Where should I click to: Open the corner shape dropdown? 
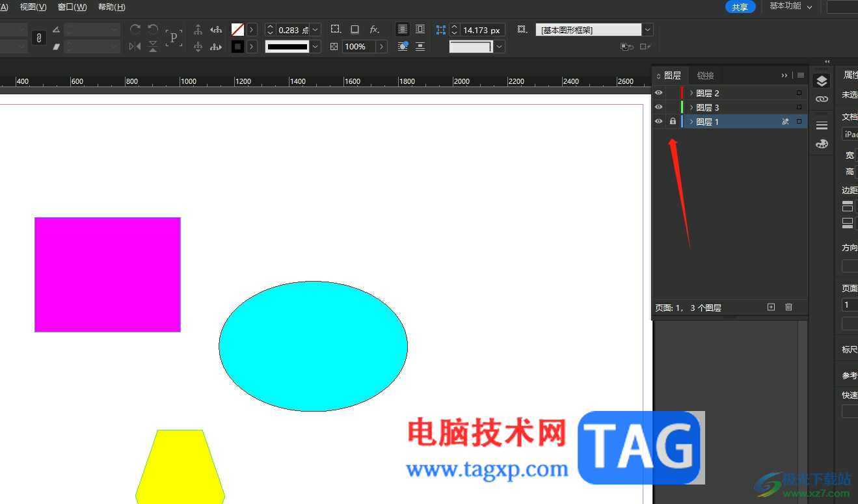click(500, 47)
